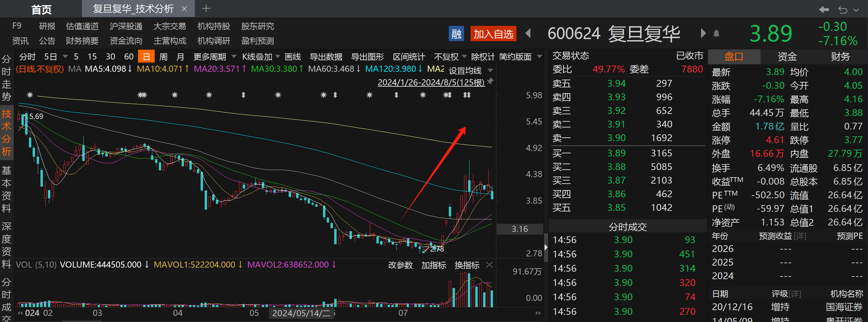Click the double-right arrow under the chart
868x322 pixels.
(538, 313)
